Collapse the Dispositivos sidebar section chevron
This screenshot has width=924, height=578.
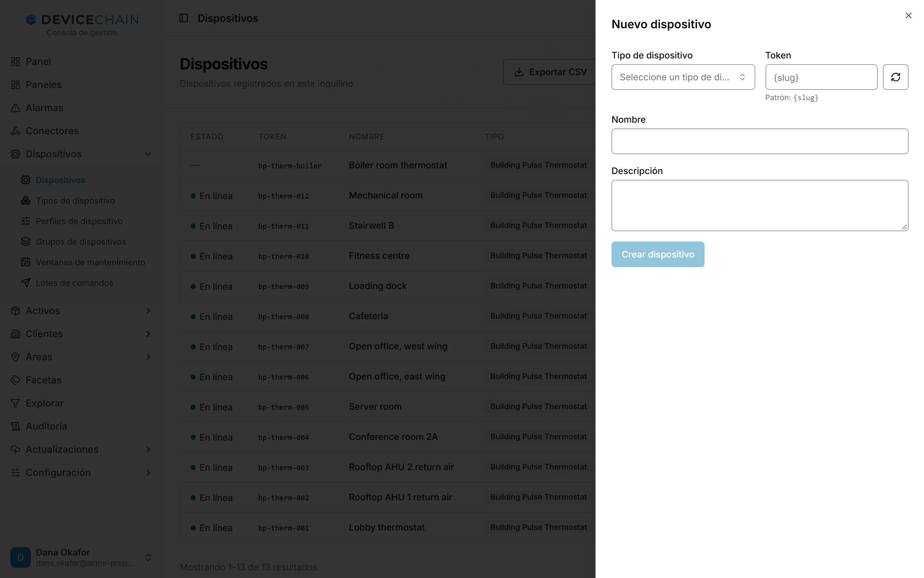(x=148, y=154)
